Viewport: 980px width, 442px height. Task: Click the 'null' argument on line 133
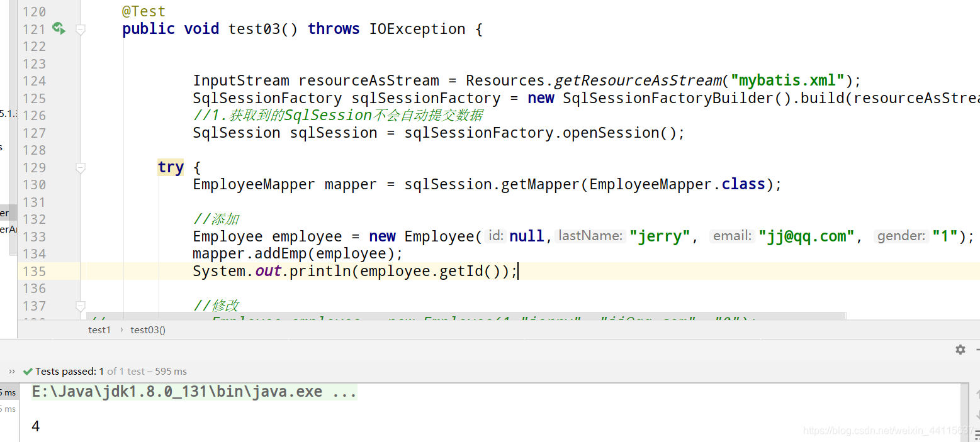527,237
